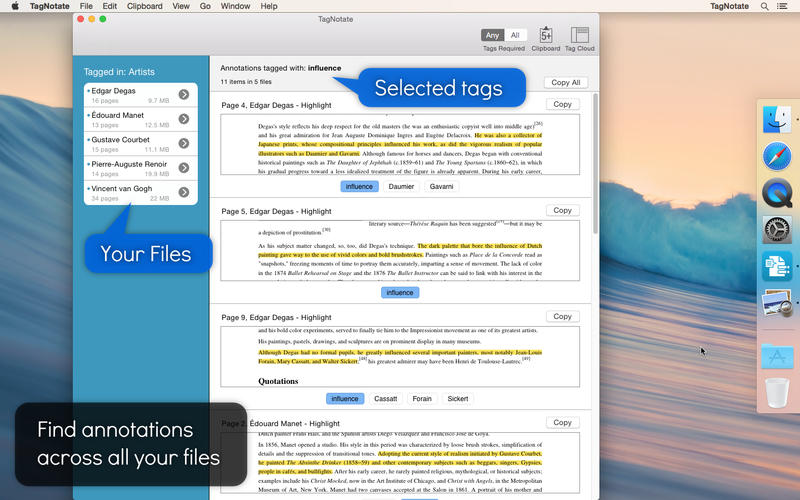This screenshot has height=500, width=800.
Task: Open System Preferences gear in dock
Action: (777, 230)
